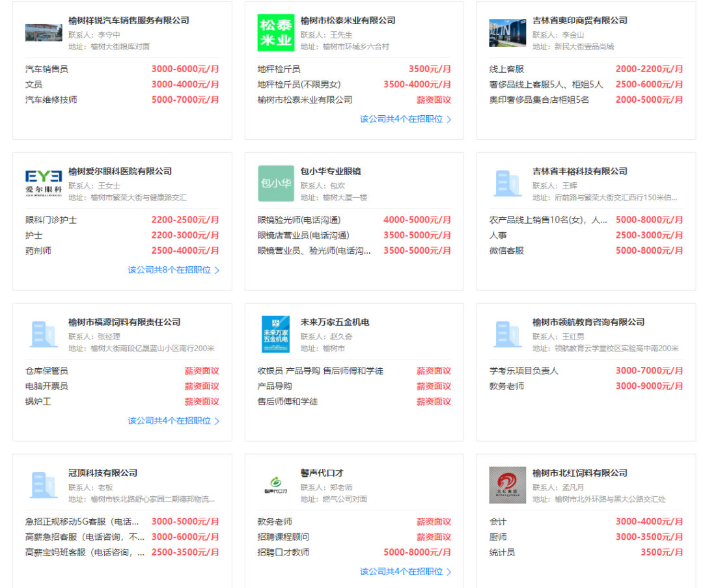Open 领航教育 教务老师 3000-9000元/月 listing
The height and width of the screenshot is (588, 703).
pos(506,386)
